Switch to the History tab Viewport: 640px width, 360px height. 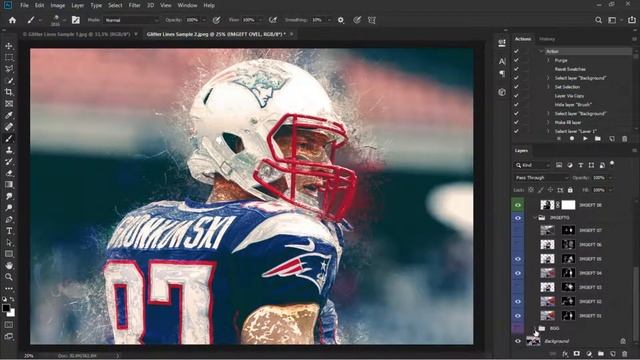547,39
